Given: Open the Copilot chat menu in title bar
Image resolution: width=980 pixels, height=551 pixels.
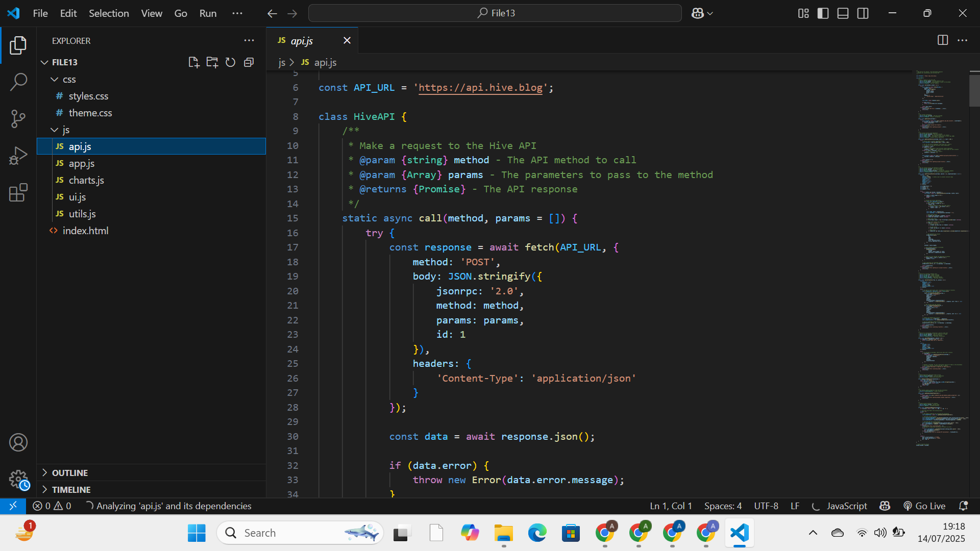Looking at the screenshot, I should [702, 13].
